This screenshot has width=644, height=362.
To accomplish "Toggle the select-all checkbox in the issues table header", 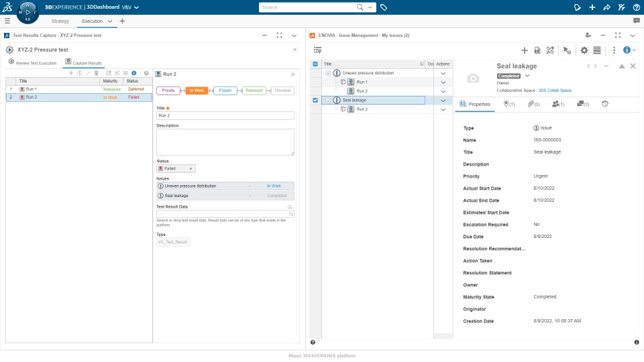I will point(315,64).
